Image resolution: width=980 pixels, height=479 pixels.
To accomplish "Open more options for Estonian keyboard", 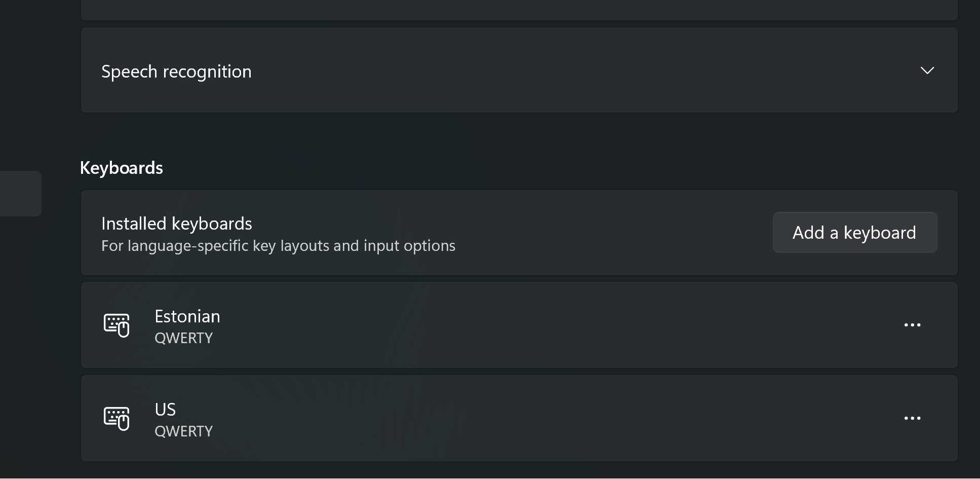I will pyautogui.click(x=912, y=325).
